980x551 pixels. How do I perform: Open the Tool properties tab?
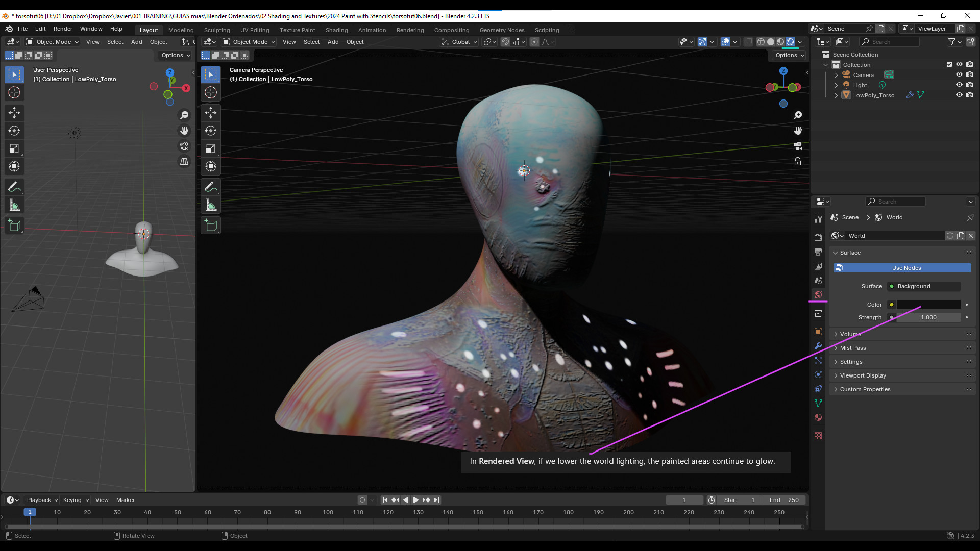pos(818,219)
